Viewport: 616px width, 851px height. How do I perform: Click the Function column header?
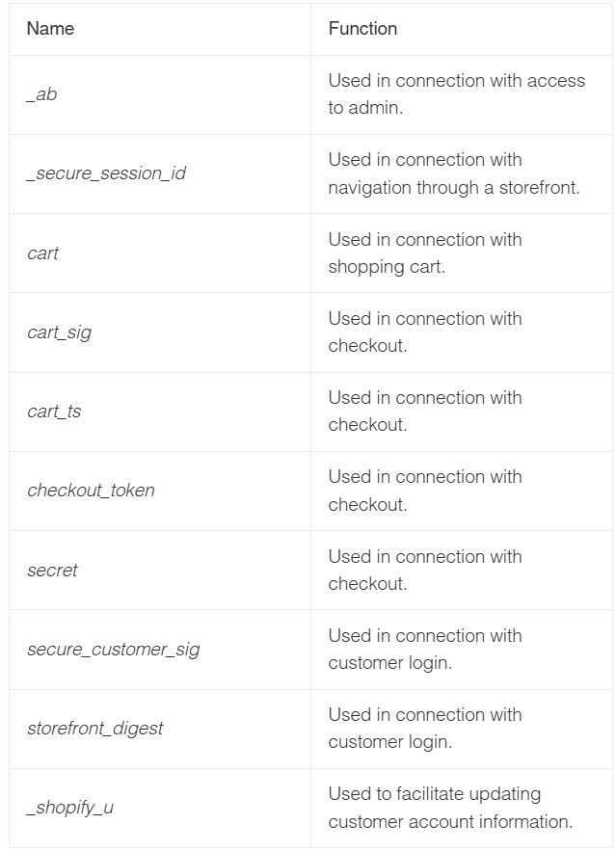tap(362, 28)
